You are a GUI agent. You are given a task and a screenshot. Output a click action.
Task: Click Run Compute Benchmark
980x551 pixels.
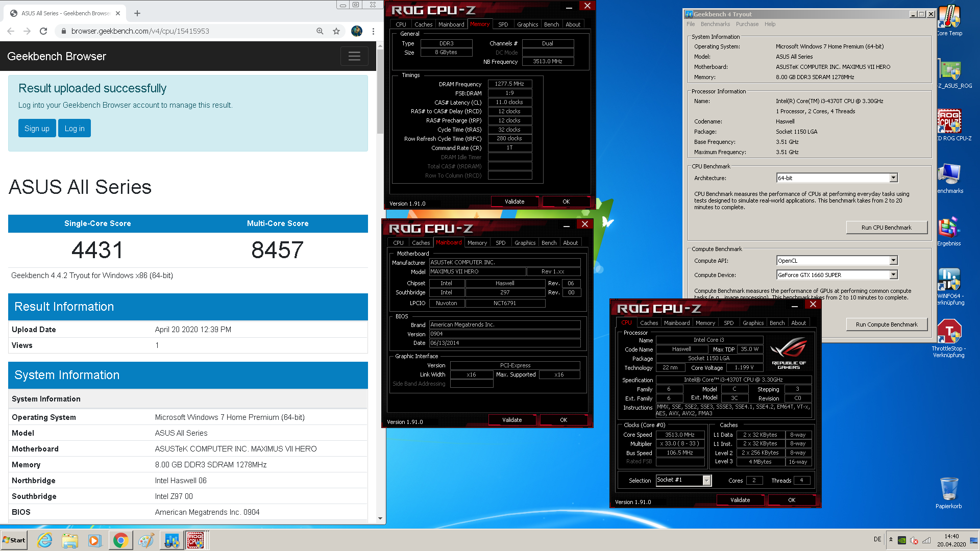887,324
